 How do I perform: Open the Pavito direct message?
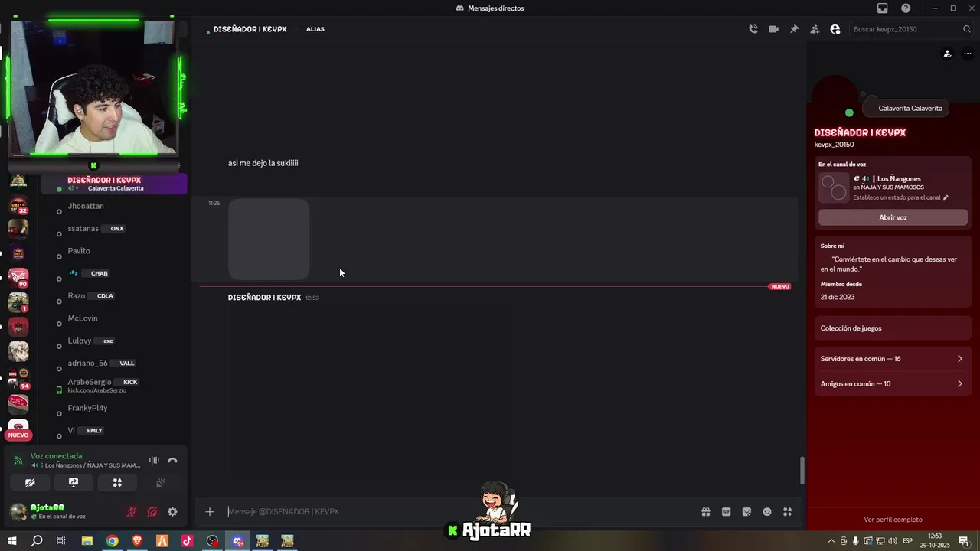[x=115, y=251]
